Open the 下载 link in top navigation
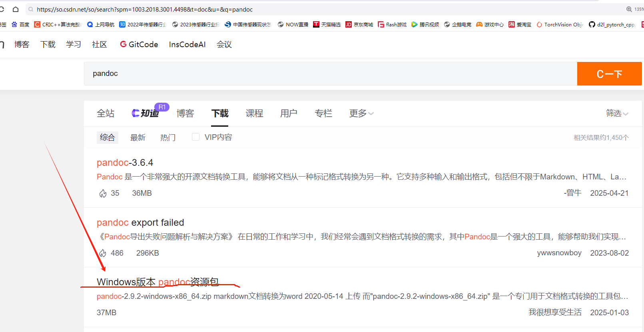Screen dimensions: 644x332 (48, 44)
